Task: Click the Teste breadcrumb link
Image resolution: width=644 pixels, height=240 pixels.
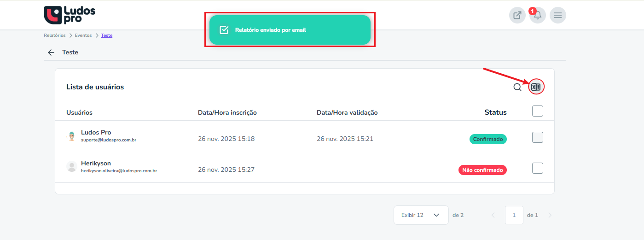Action: coord(107,35)
